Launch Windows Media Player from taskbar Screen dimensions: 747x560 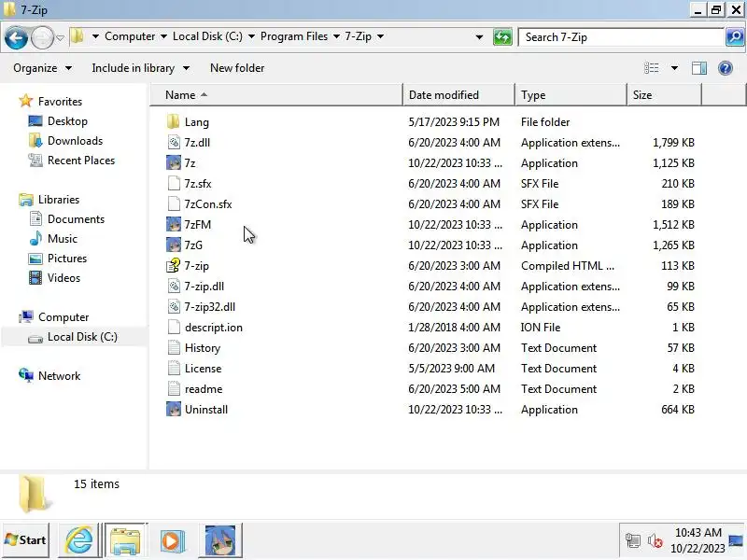click(x=173, y=540)
